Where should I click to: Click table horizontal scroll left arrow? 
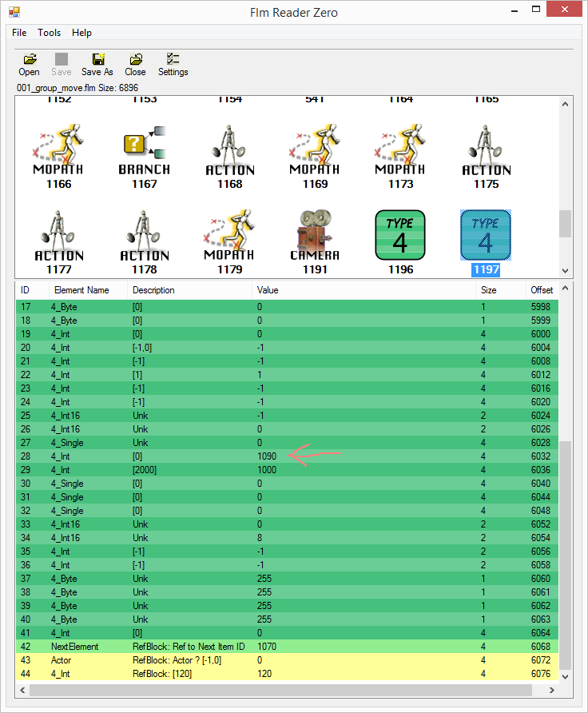point(22,691)
